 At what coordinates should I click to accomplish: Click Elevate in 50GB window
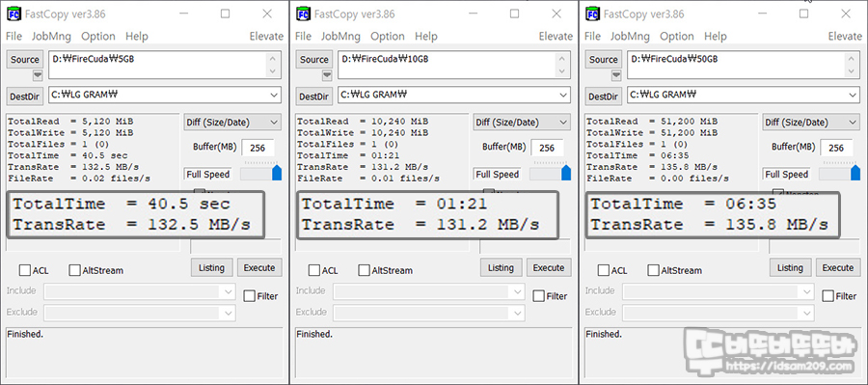coord(845,37)
